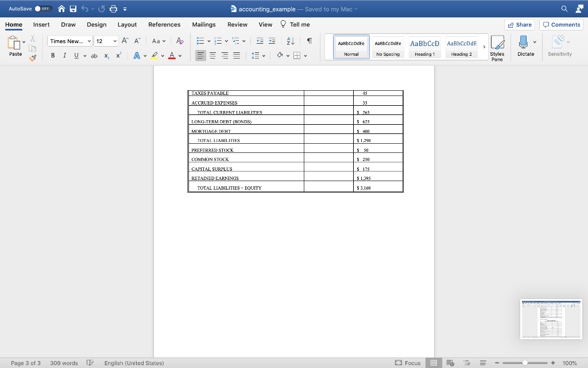
Task: Increase paragraph indent
Action: click(x=272, y=41)
